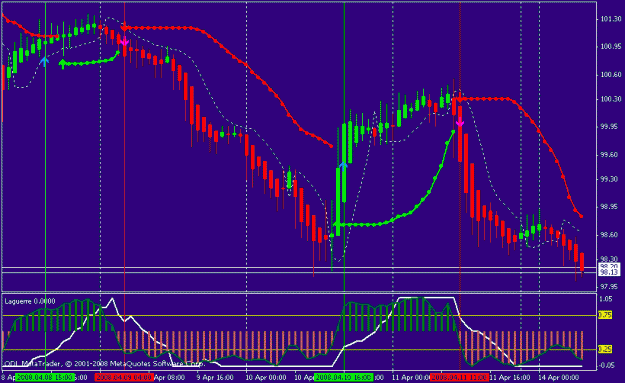Click the 9 Apr 16:00 time label
Image resolution: width=625 pixels, height=383 pixels.
coord(215,377)
